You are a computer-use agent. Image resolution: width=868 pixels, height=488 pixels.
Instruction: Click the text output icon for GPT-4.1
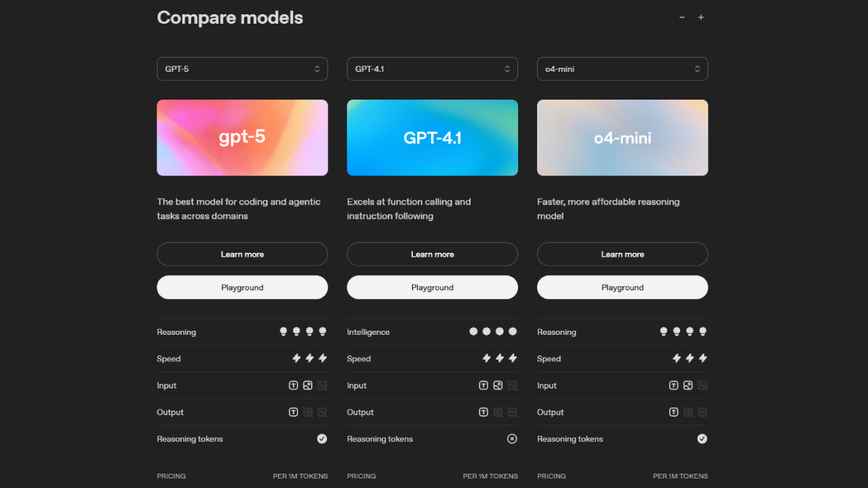483,411
